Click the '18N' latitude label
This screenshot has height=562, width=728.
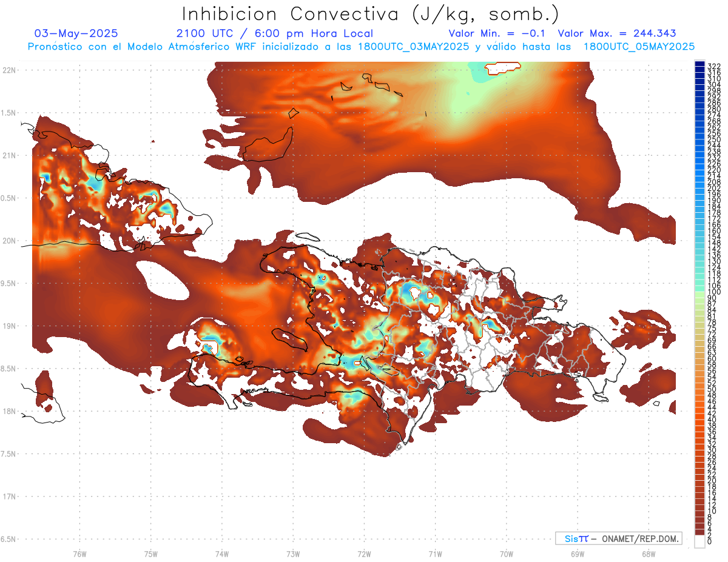9,411
